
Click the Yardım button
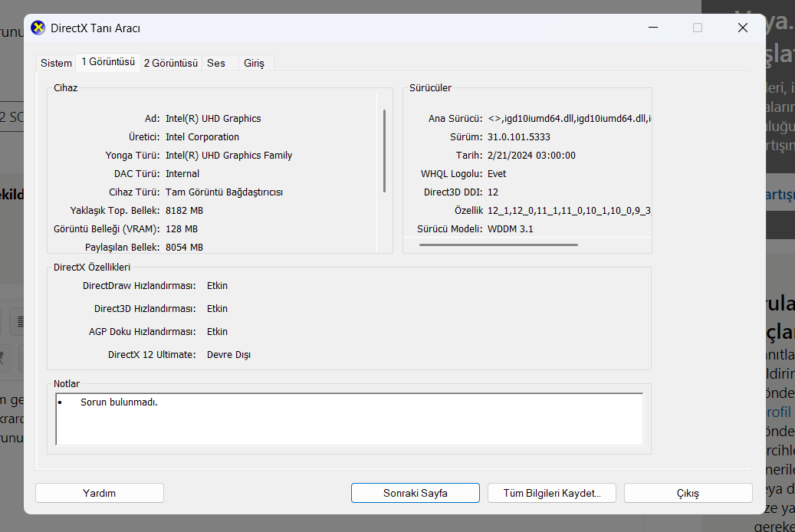100,493
